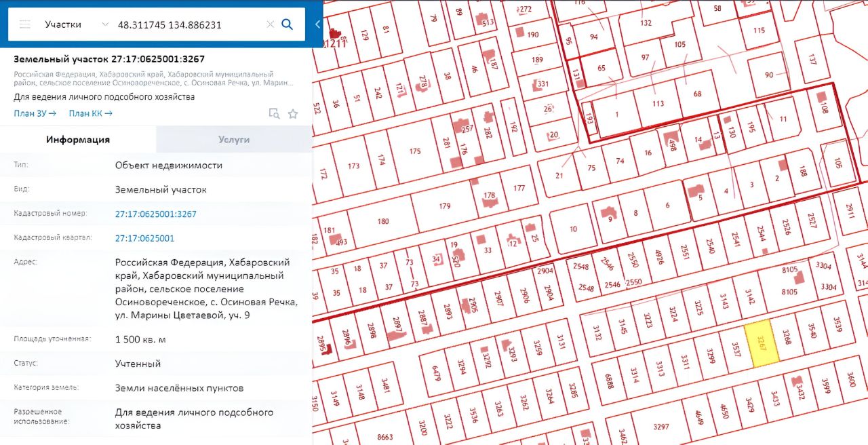The width and height of the screenshot is (868, 445).
Task: Select highlighted yellow parcel 3267 on map
Action: coord(762,344)
